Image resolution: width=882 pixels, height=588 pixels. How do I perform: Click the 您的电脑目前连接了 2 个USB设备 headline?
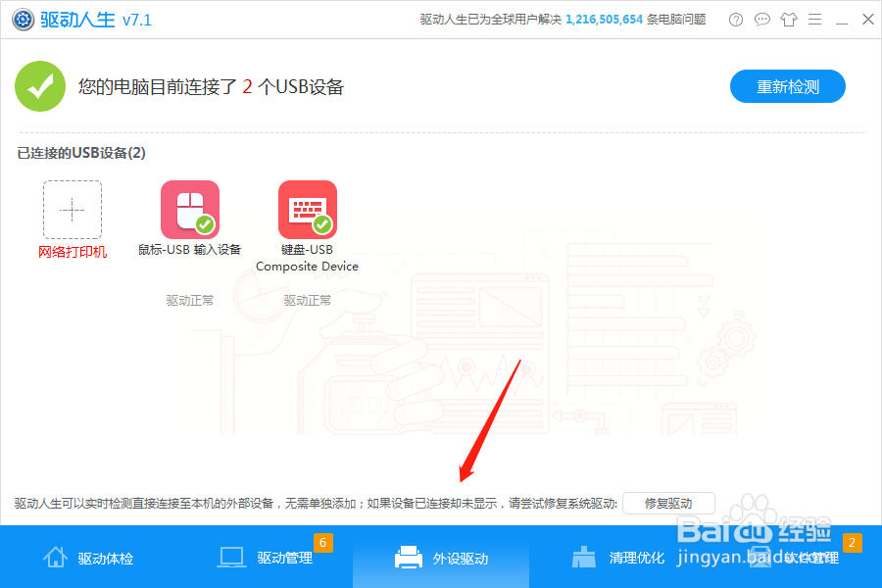pos(211,86)
